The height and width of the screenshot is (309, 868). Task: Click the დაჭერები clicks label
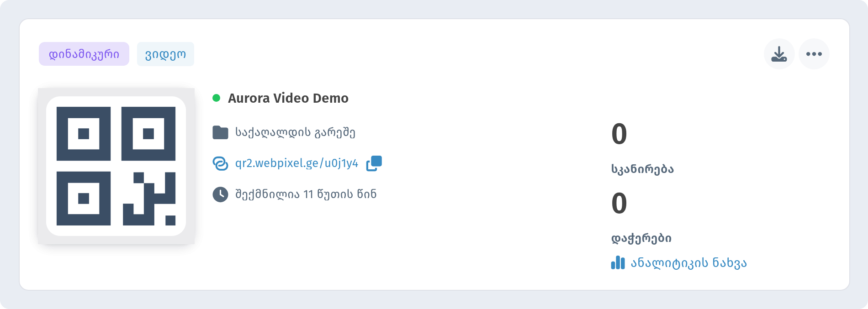coord(641,238)
